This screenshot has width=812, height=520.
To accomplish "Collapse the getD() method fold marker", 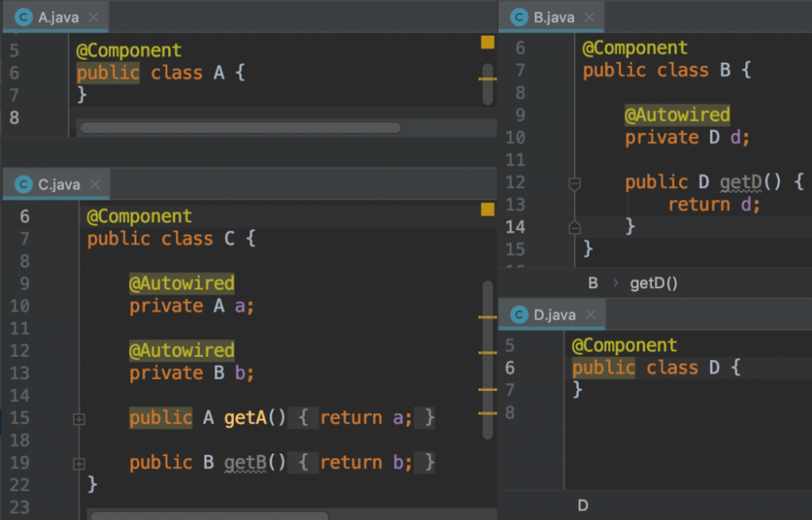I will [x=575, y=184].
